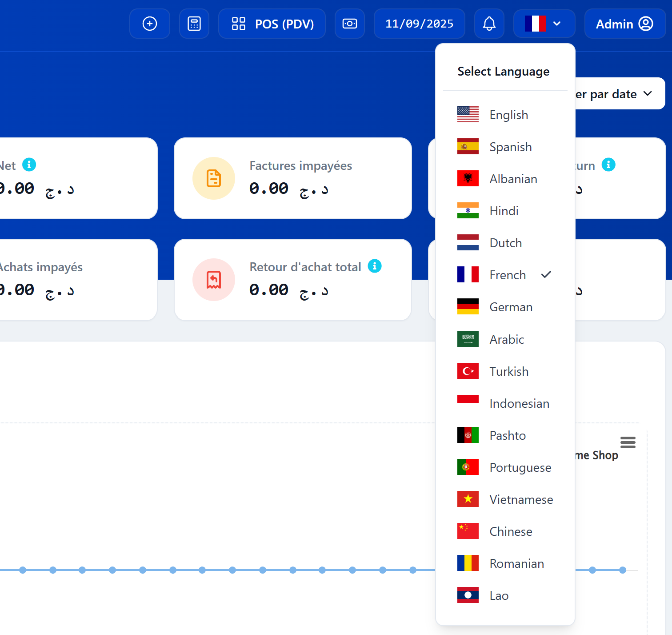Click the 11/09/2025 date button

(419, 24)
